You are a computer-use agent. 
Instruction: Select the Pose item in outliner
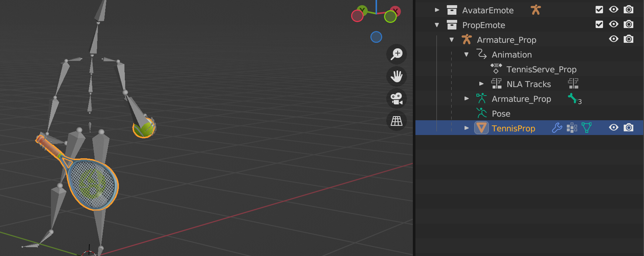tap(501, 114)
